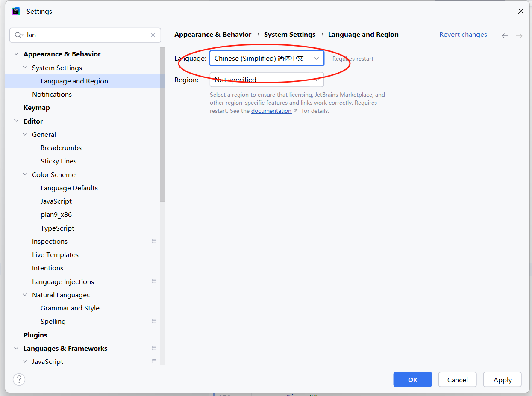
Task: Click project-level icon beside Inspections
Action: click(154, 241)
